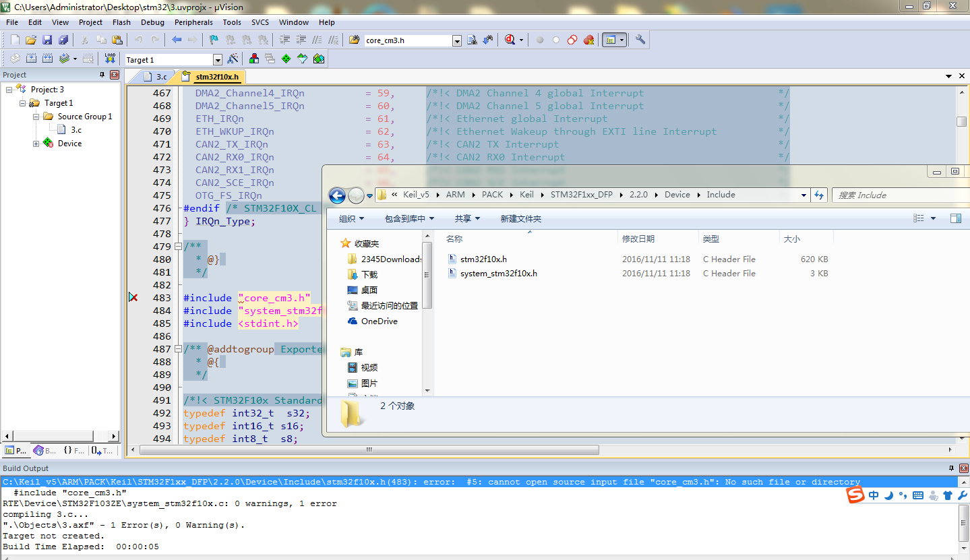The height and width of the screenshot is (560, 970).
Task: Open 组织 menu in Explorer
Action: pos(351,218)
